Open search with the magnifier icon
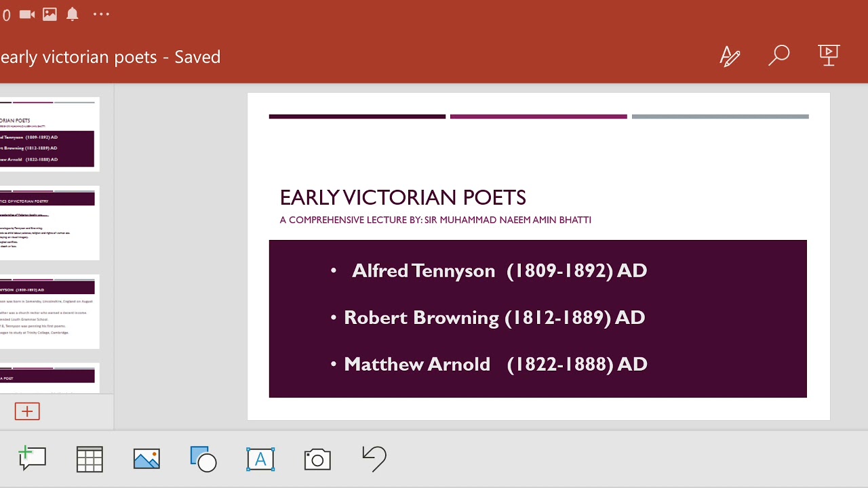Viewport: 868px width, 488px height. (x=779, y=56)
